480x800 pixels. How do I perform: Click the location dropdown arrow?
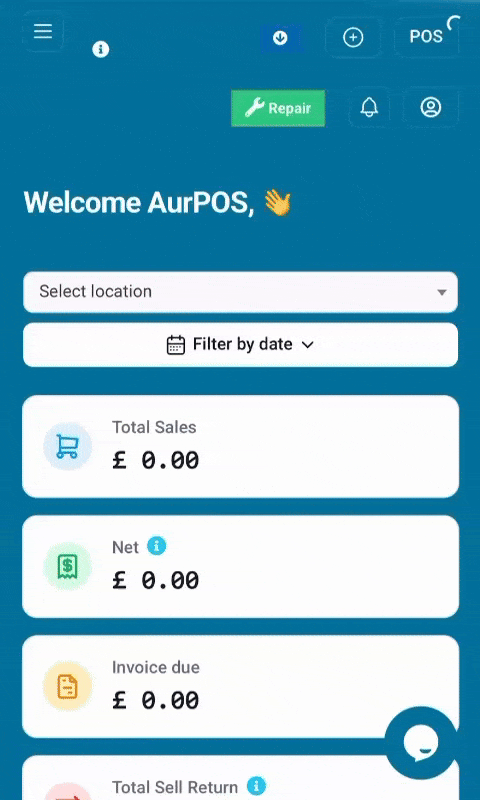click(x=442, y=292)
